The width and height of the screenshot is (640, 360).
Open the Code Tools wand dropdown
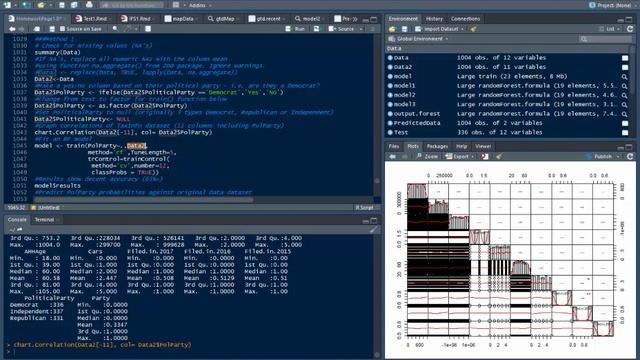pos(131,29)
